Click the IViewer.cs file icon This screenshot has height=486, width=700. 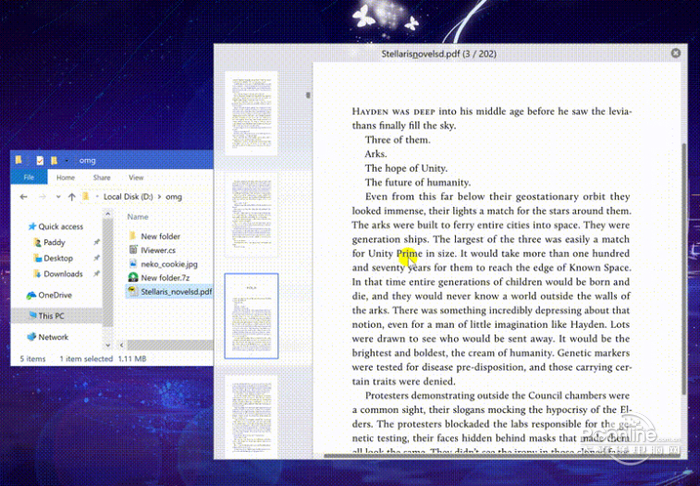tap(133, 250)
